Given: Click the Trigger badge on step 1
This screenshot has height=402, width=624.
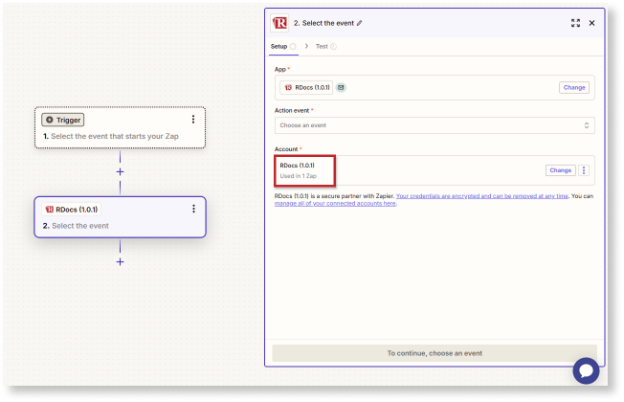Looking at the screenshot, I should click(x=63, y=120).
